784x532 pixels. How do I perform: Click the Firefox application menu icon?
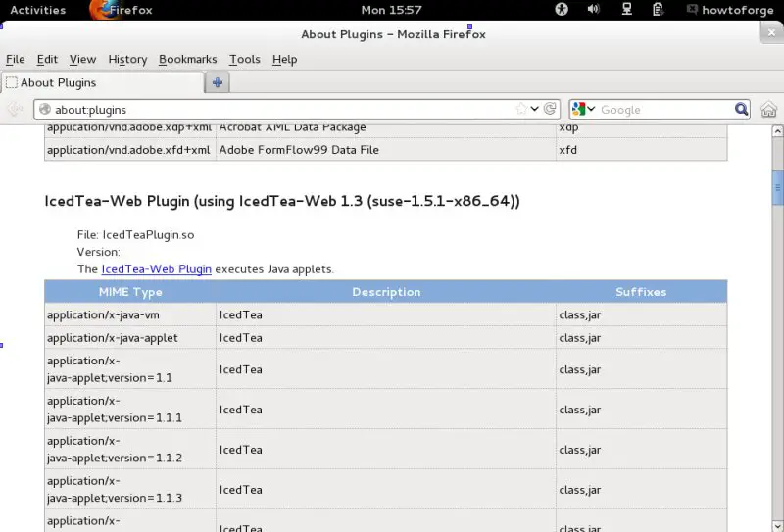[103, 10]
